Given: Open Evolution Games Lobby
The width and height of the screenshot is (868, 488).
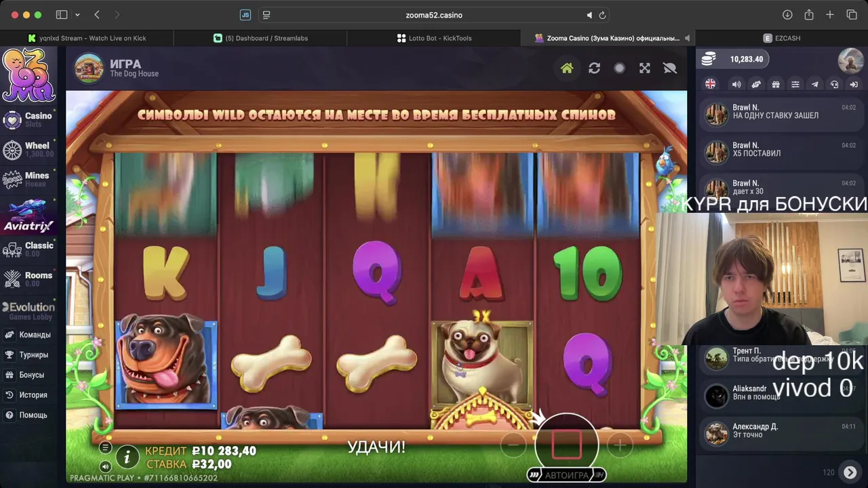Looking at the screenshot, I should [x=28, y=311].
